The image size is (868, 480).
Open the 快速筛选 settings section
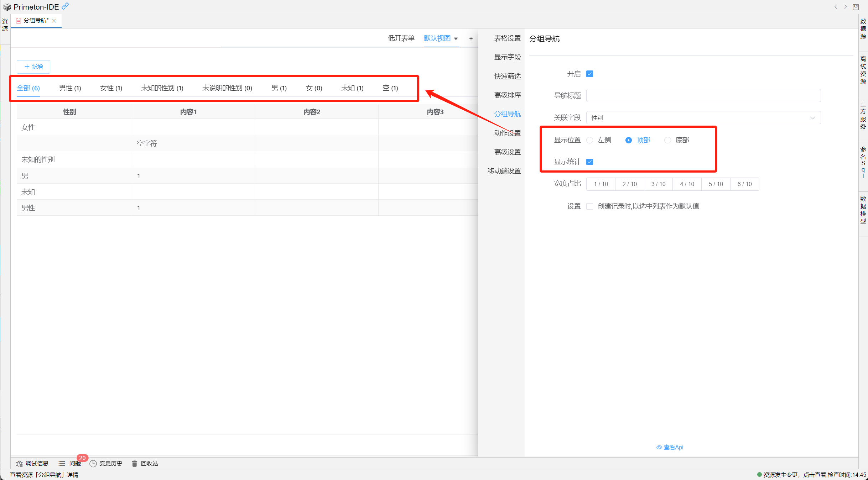[507, 76]
